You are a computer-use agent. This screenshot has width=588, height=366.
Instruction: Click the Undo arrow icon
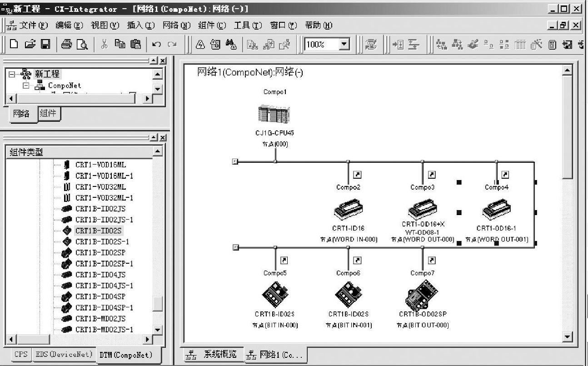pyautogui.click(x=157, y=44)
